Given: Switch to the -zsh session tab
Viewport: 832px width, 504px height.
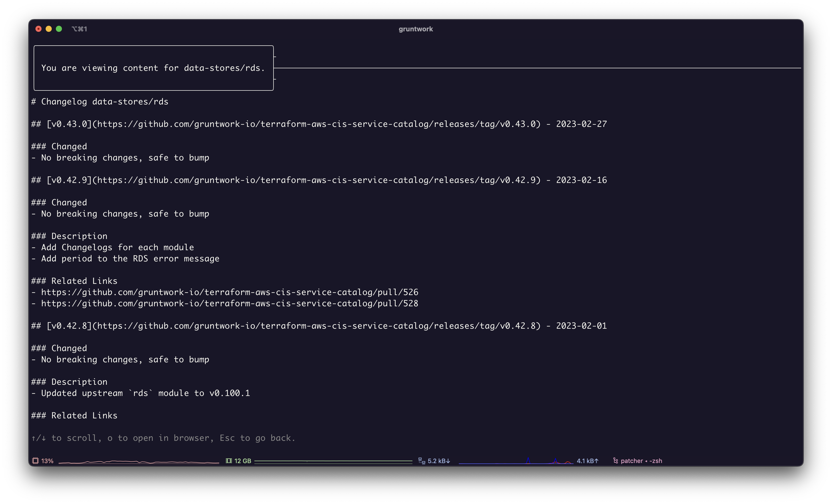Looking at the screenshot, I should click(x=655, y=460).
